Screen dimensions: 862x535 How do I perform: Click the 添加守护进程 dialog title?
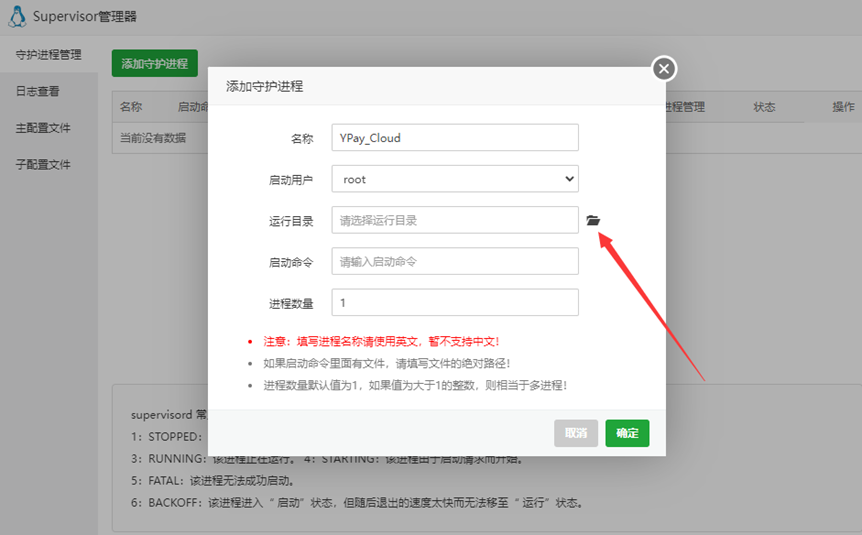point(264,86)
